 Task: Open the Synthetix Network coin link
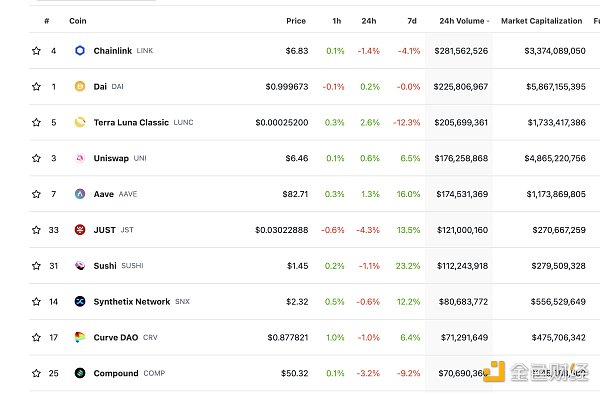point(132,302)
